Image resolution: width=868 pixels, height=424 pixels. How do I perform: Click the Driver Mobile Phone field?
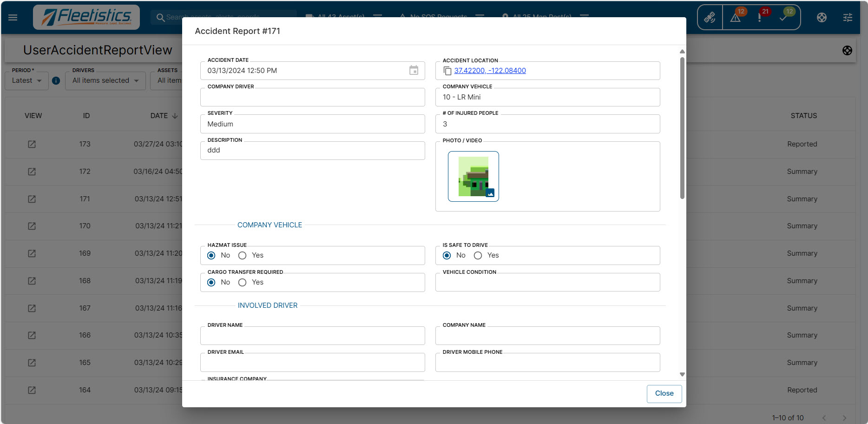point(547,363)
